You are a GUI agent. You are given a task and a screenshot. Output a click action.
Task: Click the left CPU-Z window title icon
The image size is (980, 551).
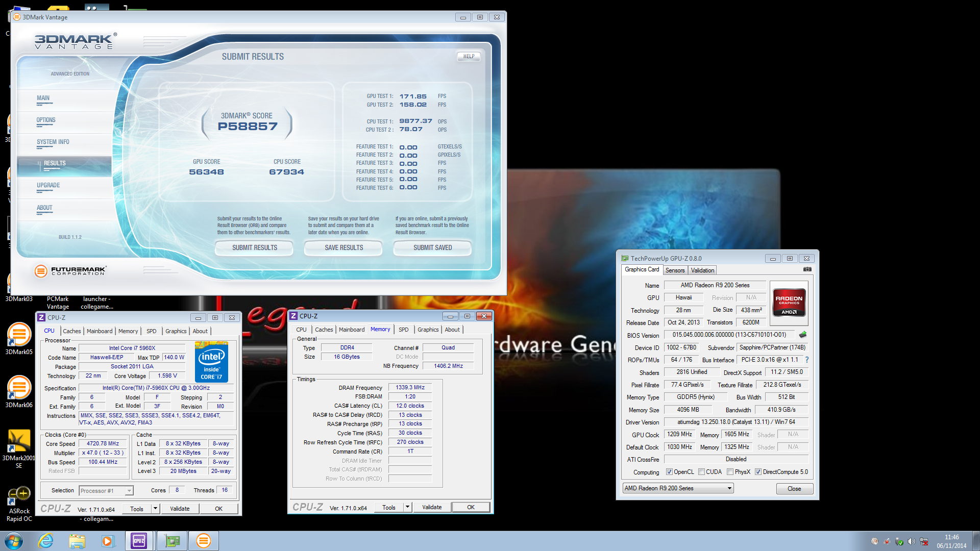(x=41, y=317)
